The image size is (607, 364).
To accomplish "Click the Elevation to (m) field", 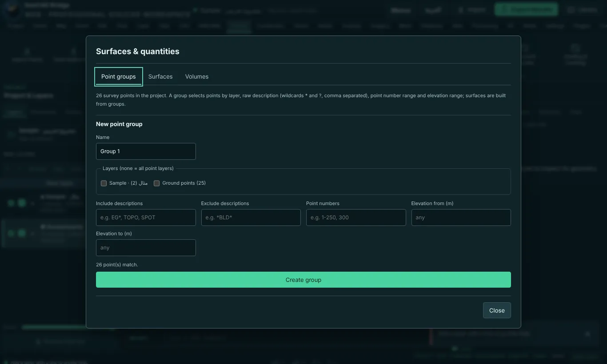I will [146, 248].
